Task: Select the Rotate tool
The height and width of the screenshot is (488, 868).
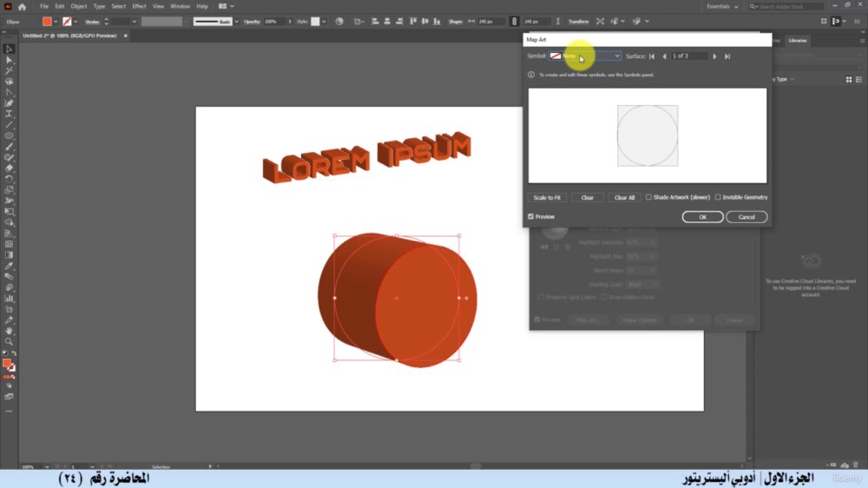Action: point(9,179)
